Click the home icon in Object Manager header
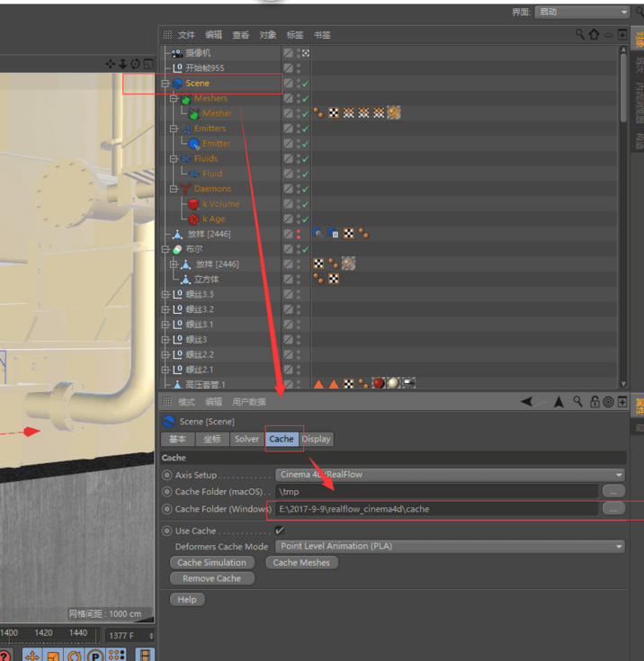 coord(594,35)
